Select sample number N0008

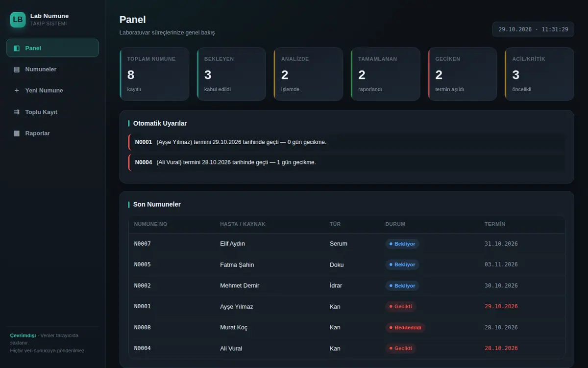[x=143, y=327]
